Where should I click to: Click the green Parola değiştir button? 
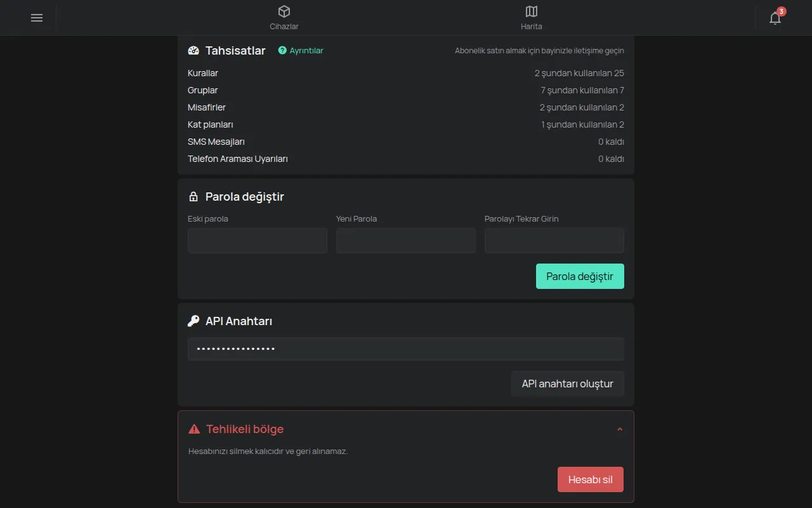click(580, 276)
